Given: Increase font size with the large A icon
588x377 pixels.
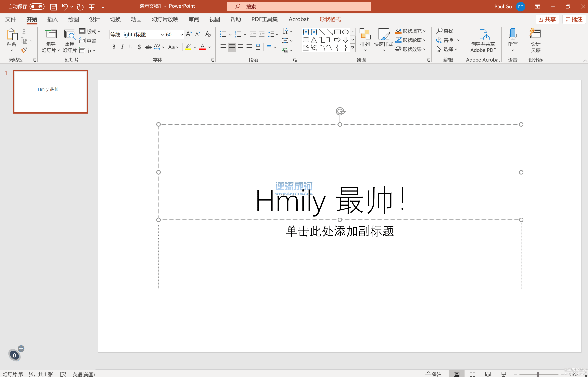Looking at the screenshot, I should 188,34.
